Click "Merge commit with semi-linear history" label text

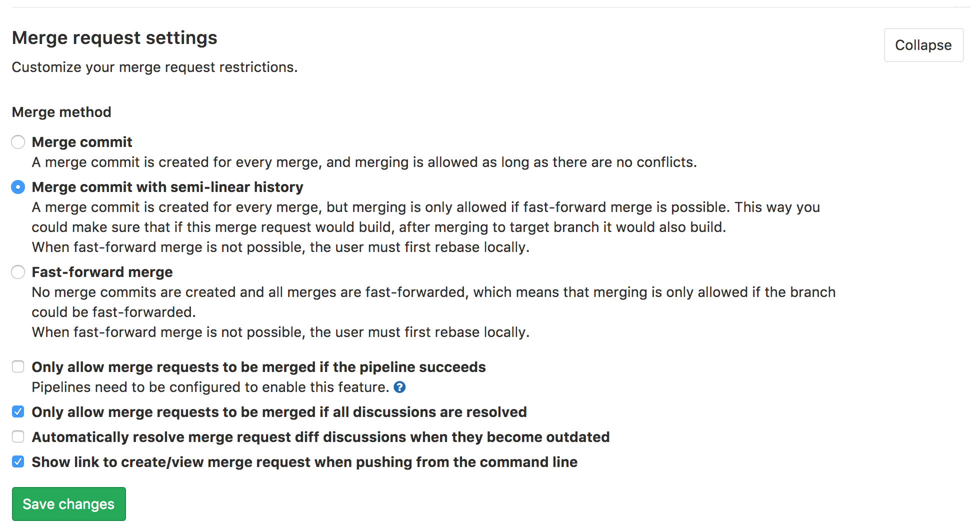(167, 187)
